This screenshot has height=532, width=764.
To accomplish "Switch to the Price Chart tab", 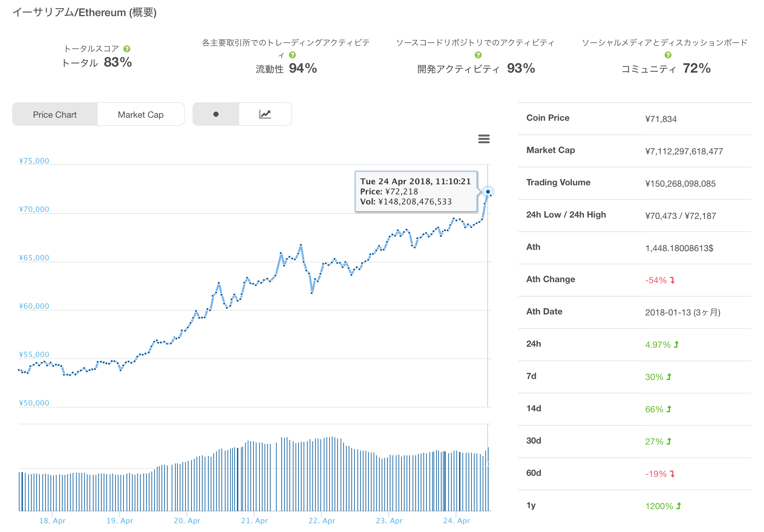I will (55, 115).
